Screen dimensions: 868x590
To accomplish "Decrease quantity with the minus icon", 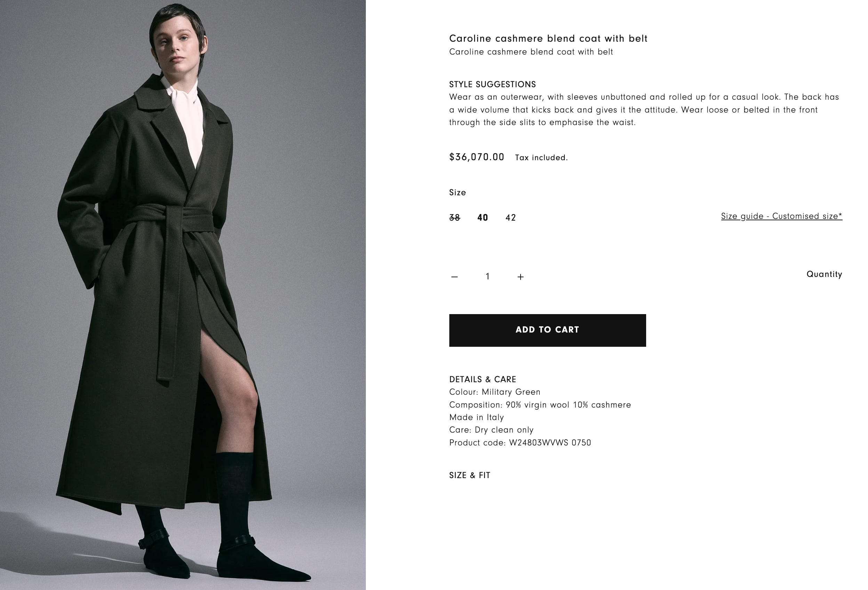I will point(454,277).
